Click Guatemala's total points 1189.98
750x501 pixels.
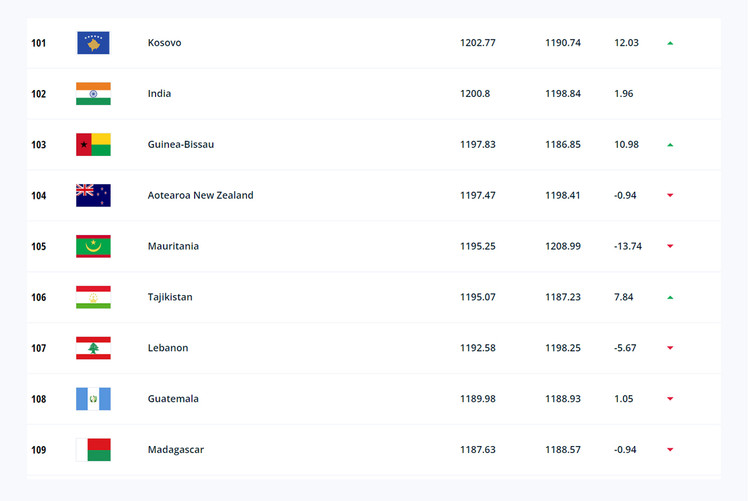tap(478, 399)
